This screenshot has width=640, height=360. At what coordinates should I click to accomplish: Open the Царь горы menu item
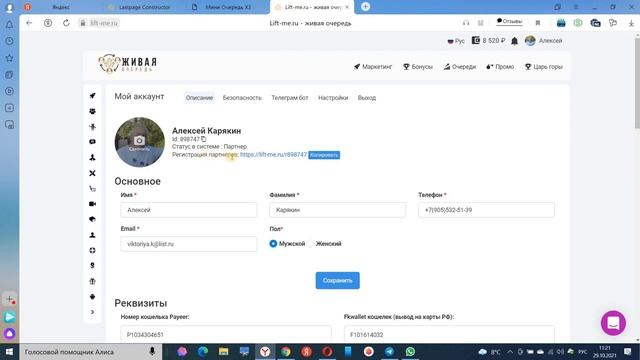(544, 67)
